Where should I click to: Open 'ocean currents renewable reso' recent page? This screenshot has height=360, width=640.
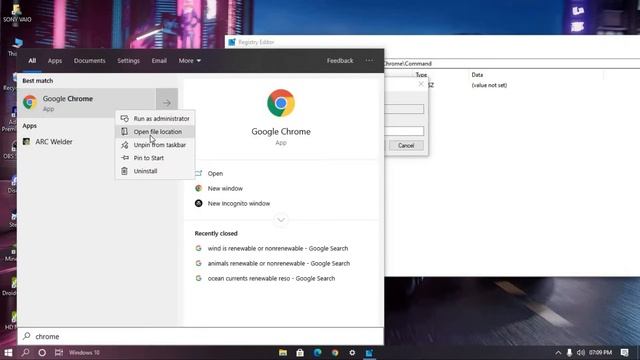[x=271, y=278]
